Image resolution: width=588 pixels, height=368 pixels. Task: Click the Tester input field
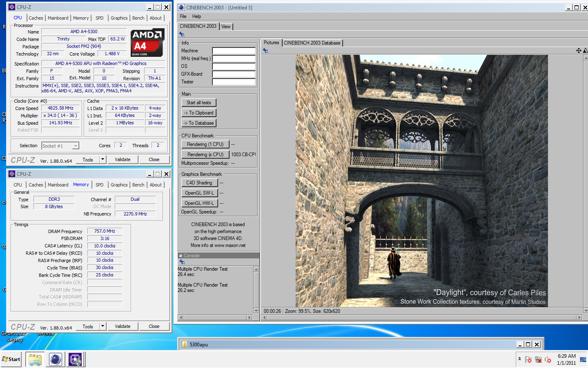tap(234, 82)
